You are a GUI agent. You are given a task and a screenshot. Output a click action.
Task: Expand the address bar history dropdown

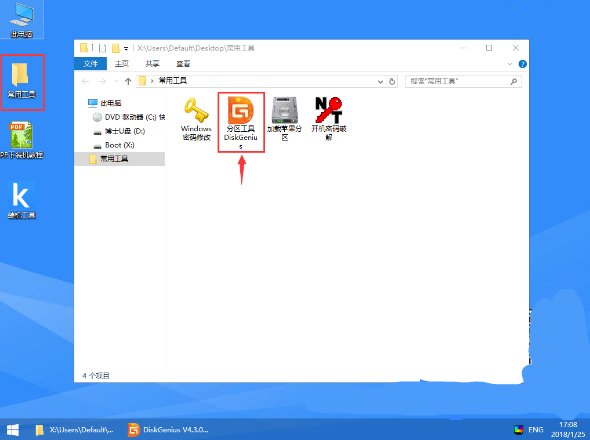[380, 82]
